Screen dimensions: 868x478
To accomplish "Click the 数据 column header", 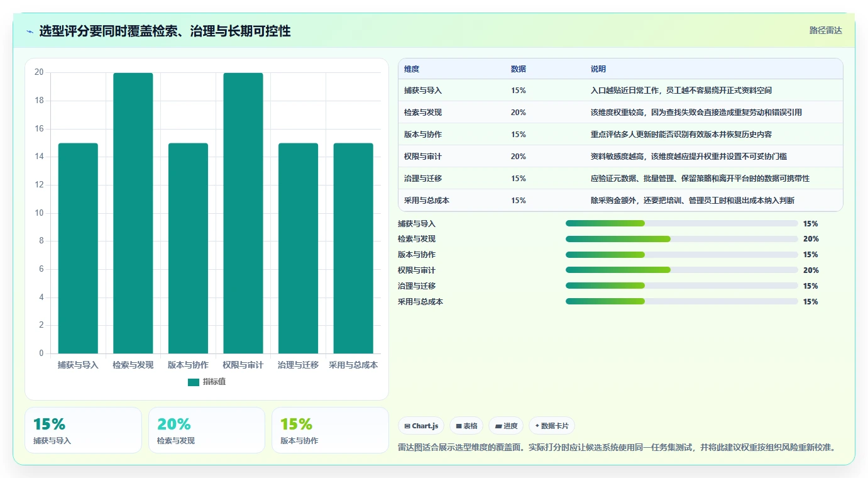I will (519, 69).
